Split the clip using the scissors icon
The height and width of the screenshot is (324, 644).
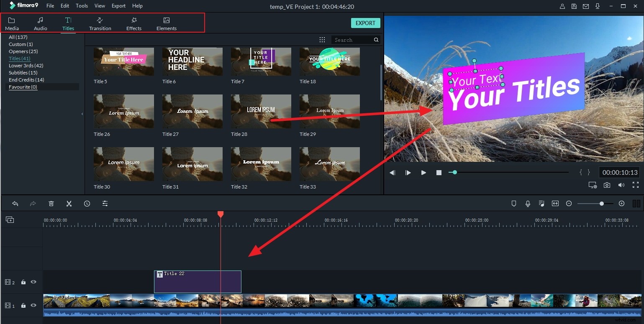(69, 204)
